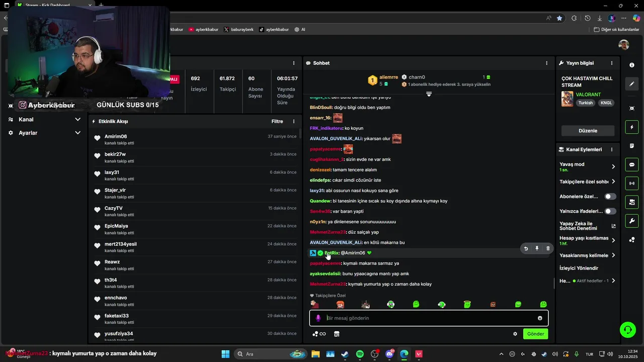This screenshot has width=644, height=362.
Task: Open Steam from the taskbar
Action: coord(345,354)
